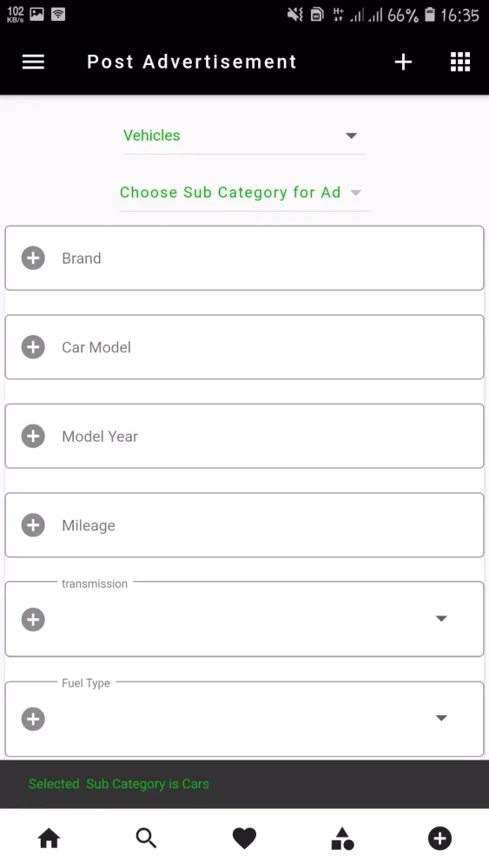
Task: Tap the add post icon in bottom bar
Action: tap(439, 838)
